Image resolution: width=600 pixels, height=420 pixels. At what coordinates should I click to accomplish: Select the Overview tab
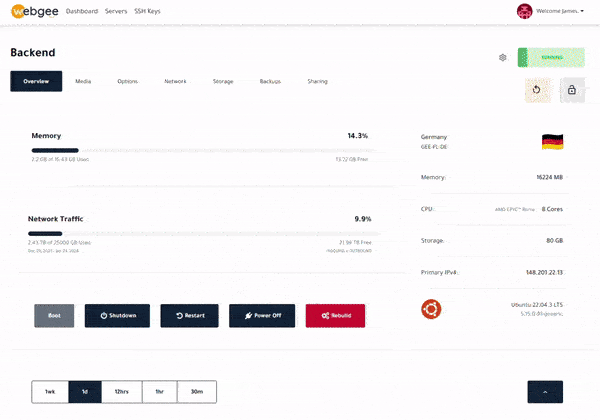point(36,81)
